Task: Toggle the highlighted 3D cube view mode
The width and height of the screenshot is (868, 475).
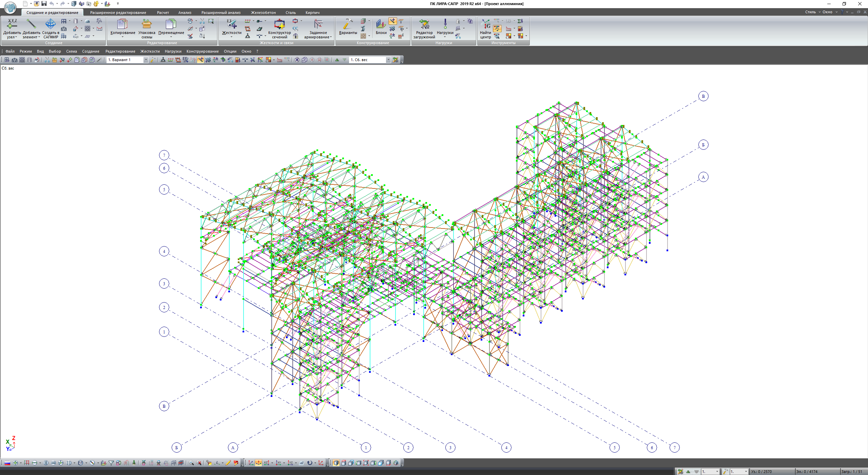Action: point(336,463)
